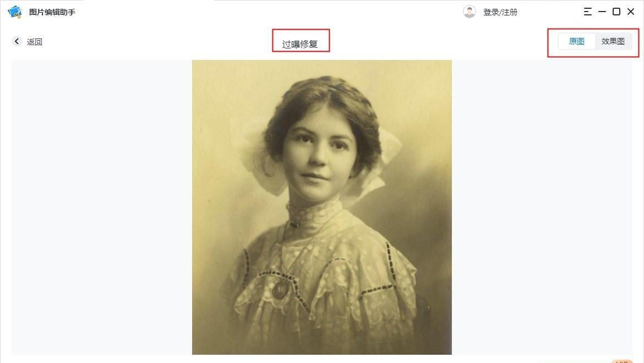Maximize the application window
Screen dimensions: 644x363
pyautogui.click(x=616, y=12)
